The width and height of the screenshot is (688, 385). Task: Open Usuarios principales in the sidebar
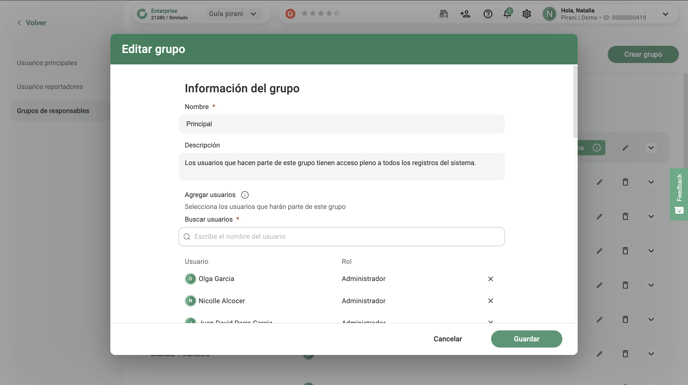[x=47, y=63]
